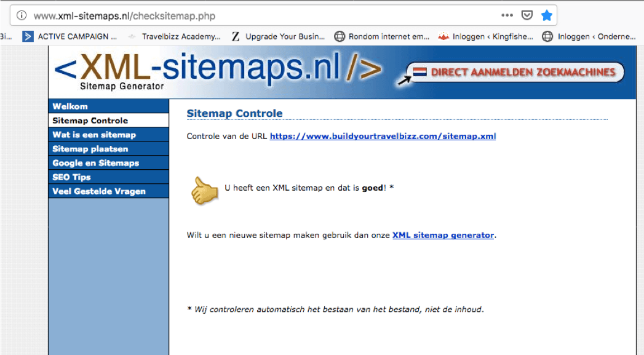This screenshot has height=355, width=644.
Task: Click the thumbs-up icon
Action: [x=205, y=190]
